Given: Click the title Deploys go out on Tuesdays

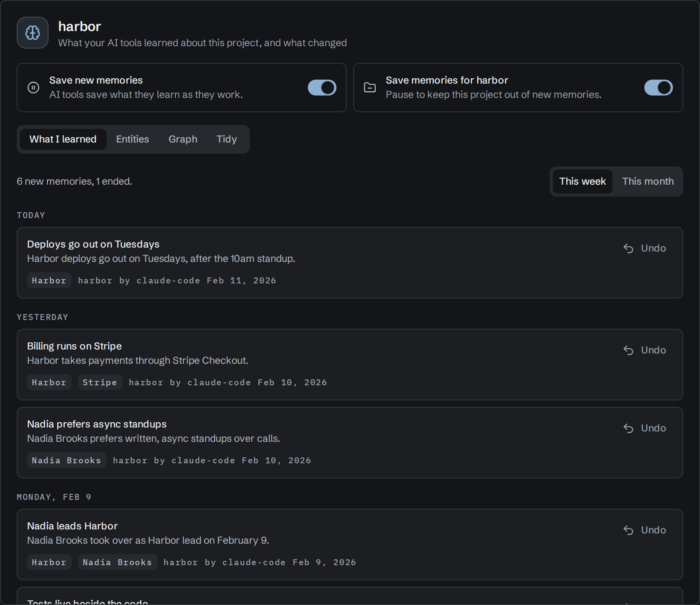Looking at the screenshot, I should point(93,244).
